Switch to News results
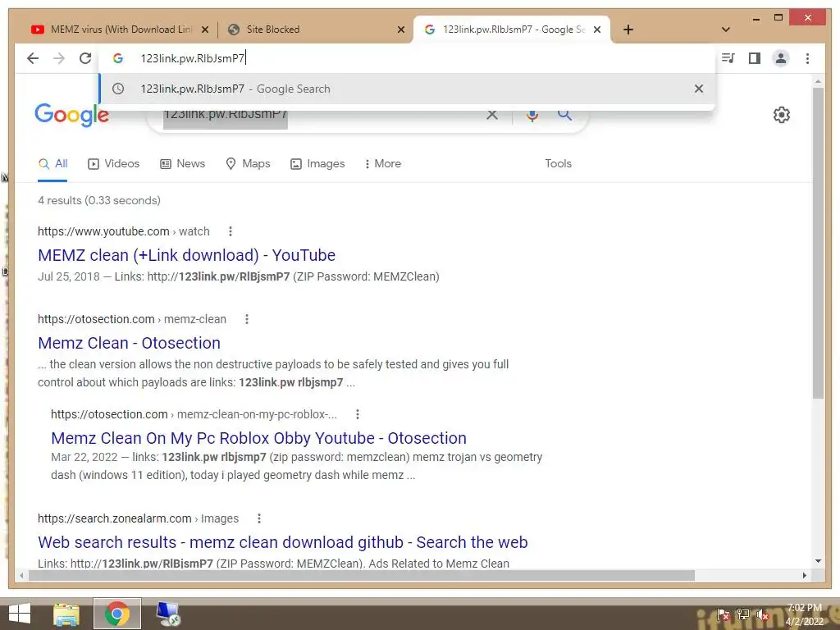Viewport: 840px width, 630px height. pos(183,164)
